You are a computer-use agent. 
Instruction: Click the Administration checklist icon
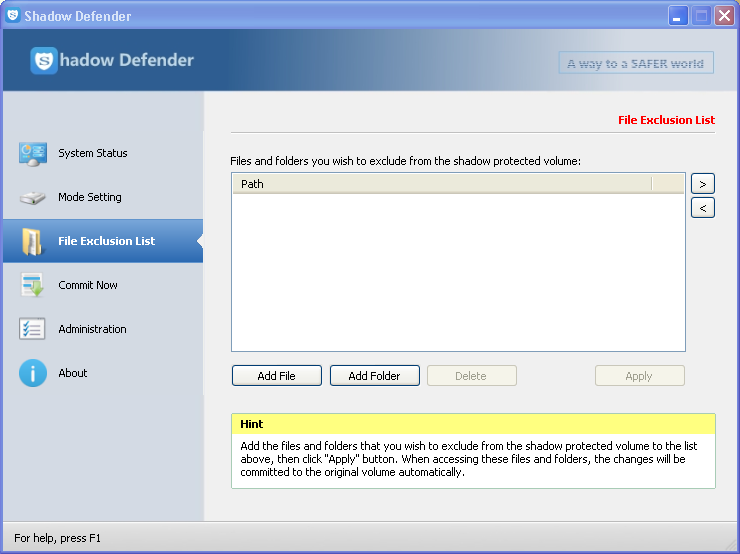[x=32, y=329]
